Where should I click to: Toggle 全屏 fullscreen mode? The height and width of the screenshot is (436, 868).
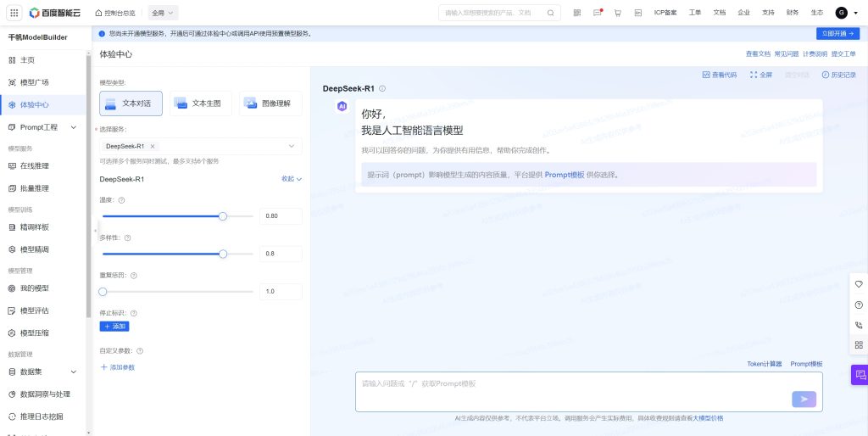[761, 75]
